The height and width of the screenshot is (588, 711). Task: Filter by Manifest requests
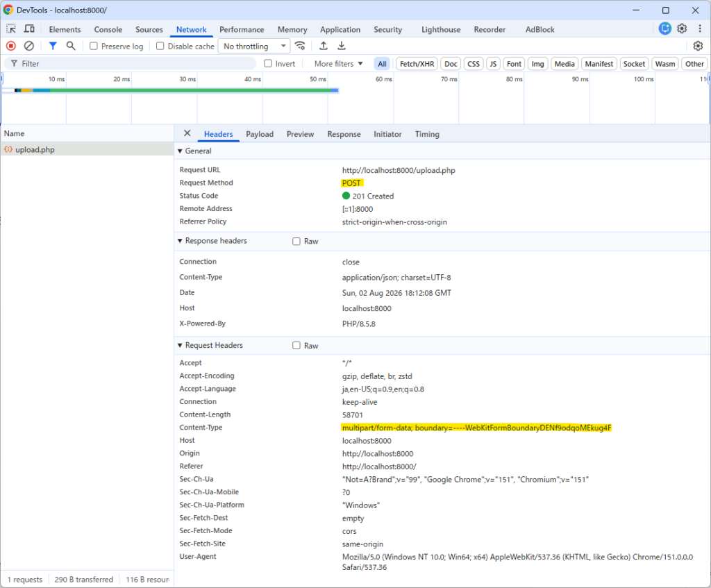599,64
